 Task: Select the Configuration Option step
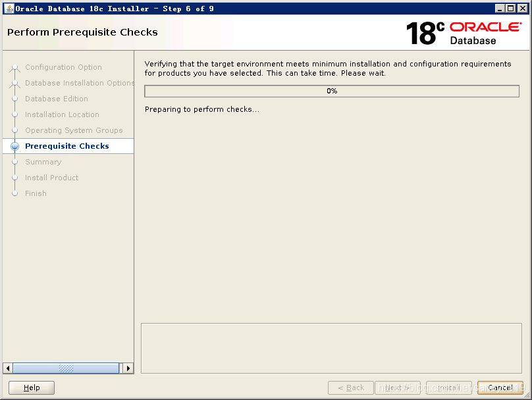click(x=63, y=67)
